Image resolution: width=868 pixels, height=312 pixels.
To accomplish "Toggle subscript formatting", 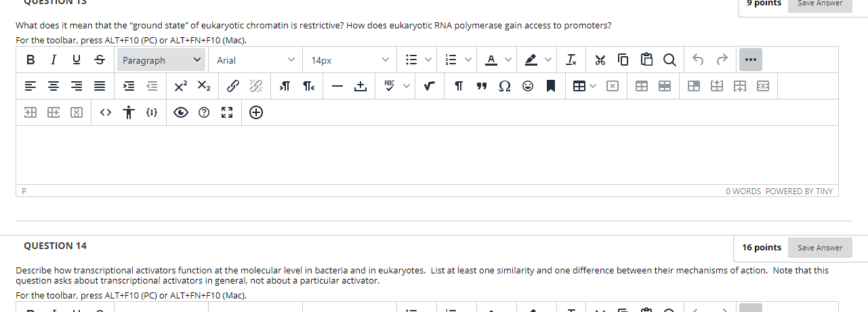I will coord(203,86).
